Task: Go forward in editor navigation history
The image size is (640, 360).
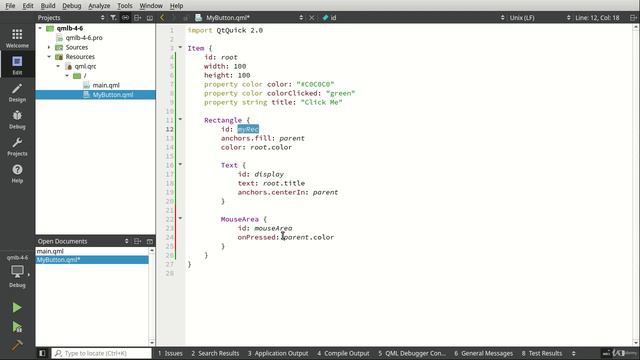Action: coord(173,18)
